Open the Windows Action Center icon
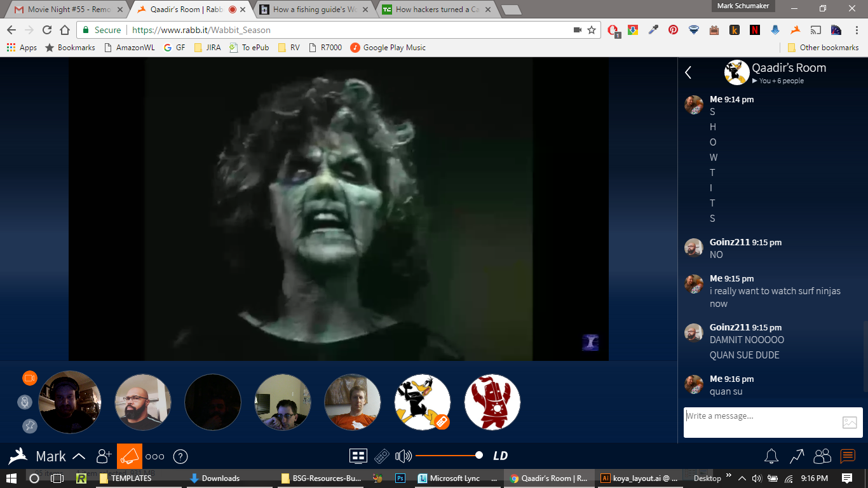868x488 pixels. pyautogui.click(x=847, y=478)
